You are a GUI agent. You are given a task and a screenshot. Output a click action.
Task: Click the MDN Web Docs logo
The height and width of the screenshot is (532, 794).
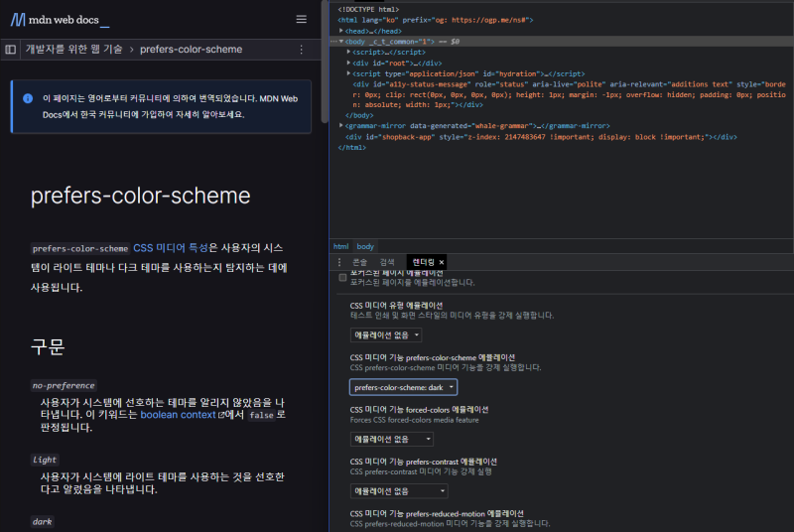[60, 20]
